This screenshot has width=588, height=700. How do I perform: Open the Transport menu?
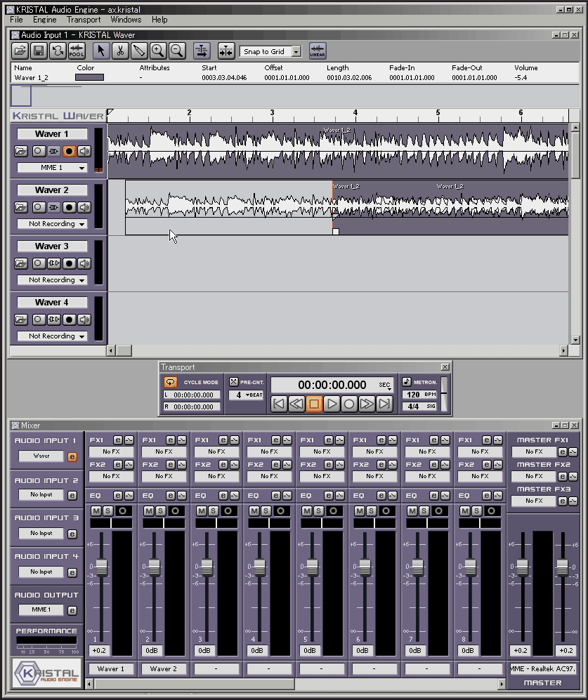tap(84, 20)
